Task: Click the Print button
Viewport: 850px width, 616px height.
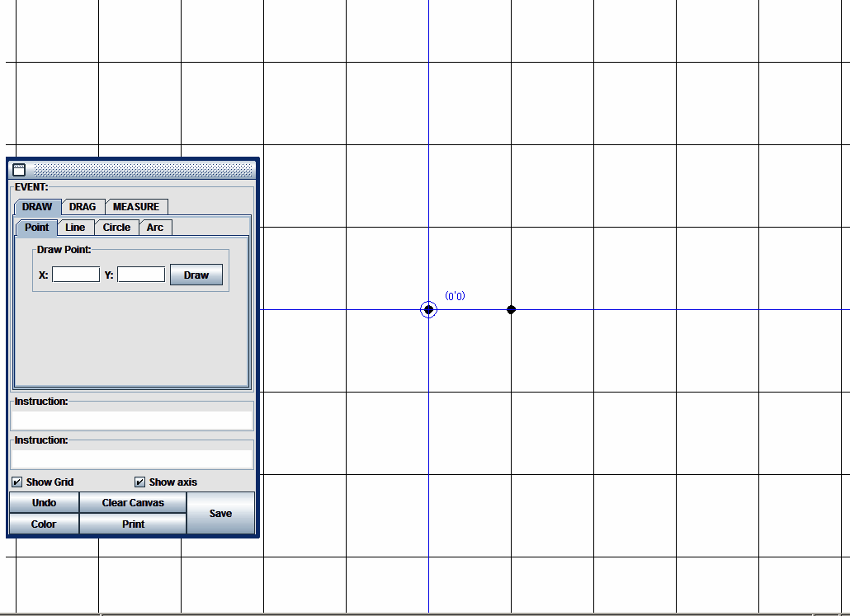Action: 133,524
